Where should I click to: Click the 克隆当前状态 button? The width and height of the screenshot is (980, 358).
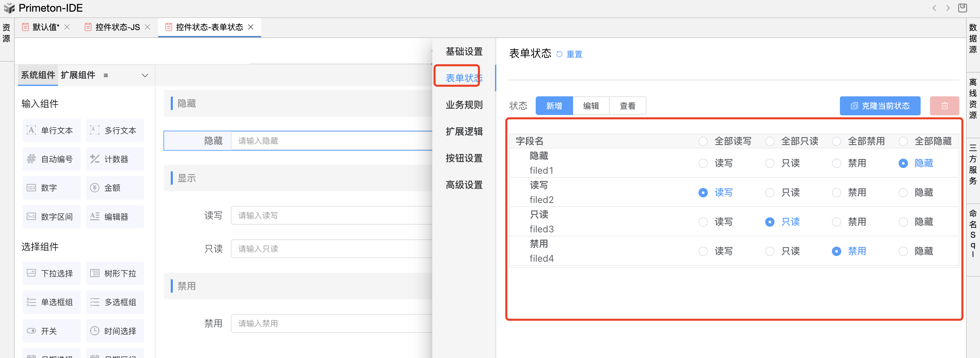(880, 106)
